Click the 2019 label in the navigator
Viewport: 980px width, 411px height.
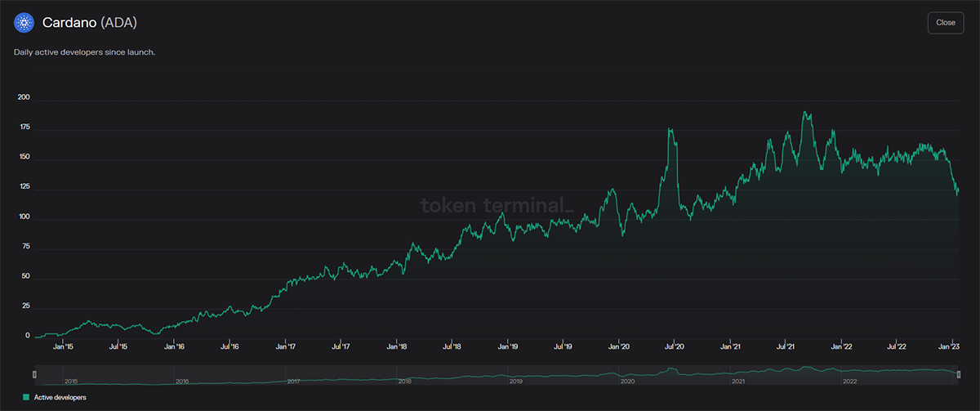click(x=515, y=381)
